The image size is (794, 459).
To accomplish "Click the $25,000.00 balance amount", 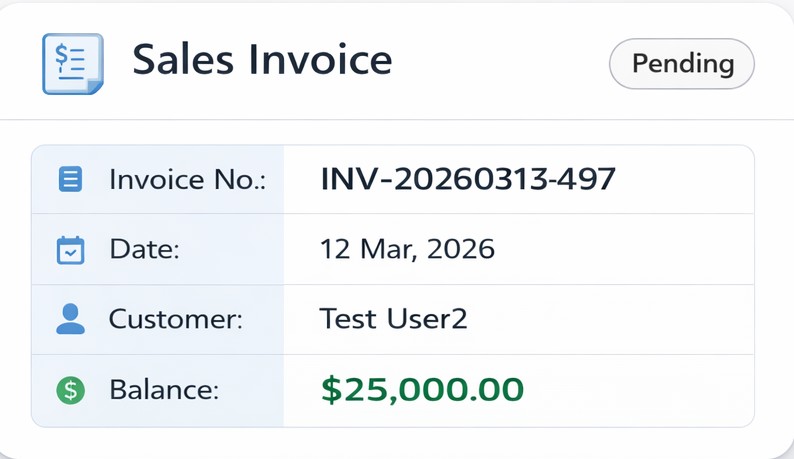I will pos(422,389).
